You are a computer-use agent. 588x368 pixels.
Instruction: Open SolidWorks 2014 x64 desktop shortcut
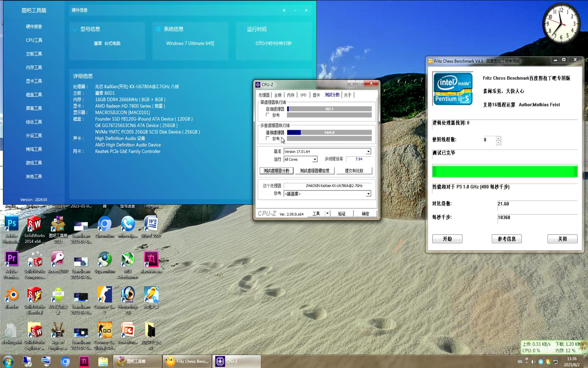[x=34, y=230]
